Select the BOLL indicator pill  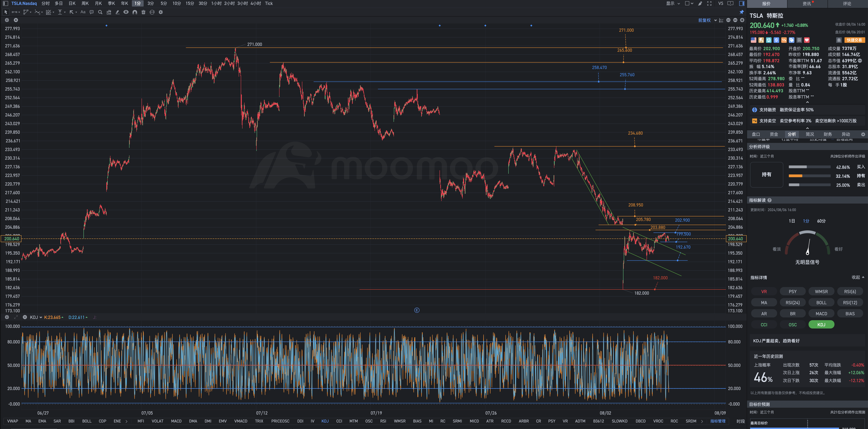821,302
